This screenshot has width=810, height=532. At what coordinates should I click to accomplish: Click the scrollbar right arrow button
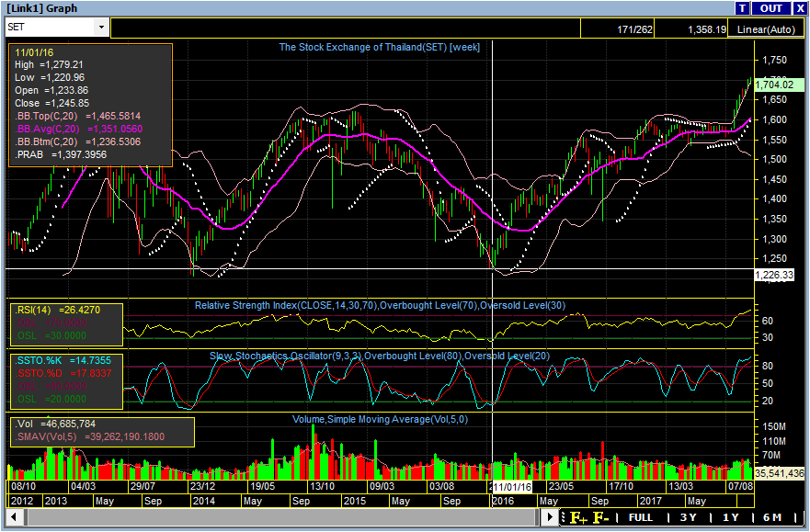tap(553, 518)
